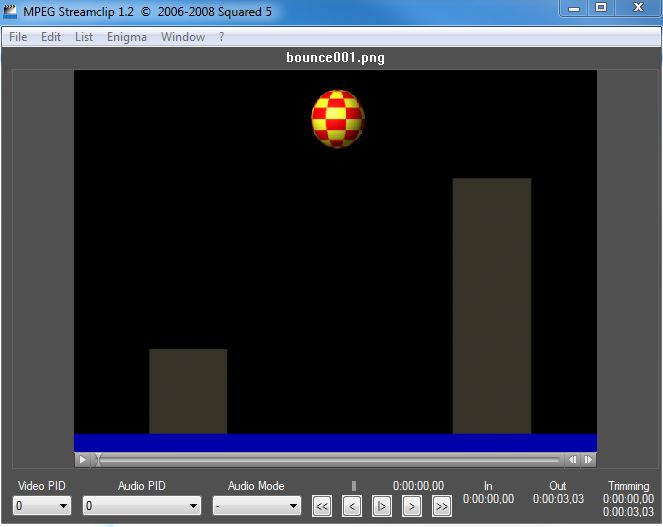Viewport: 663px width, 527px height.
Task: Open the File menu
Action: tap(18, 37)
